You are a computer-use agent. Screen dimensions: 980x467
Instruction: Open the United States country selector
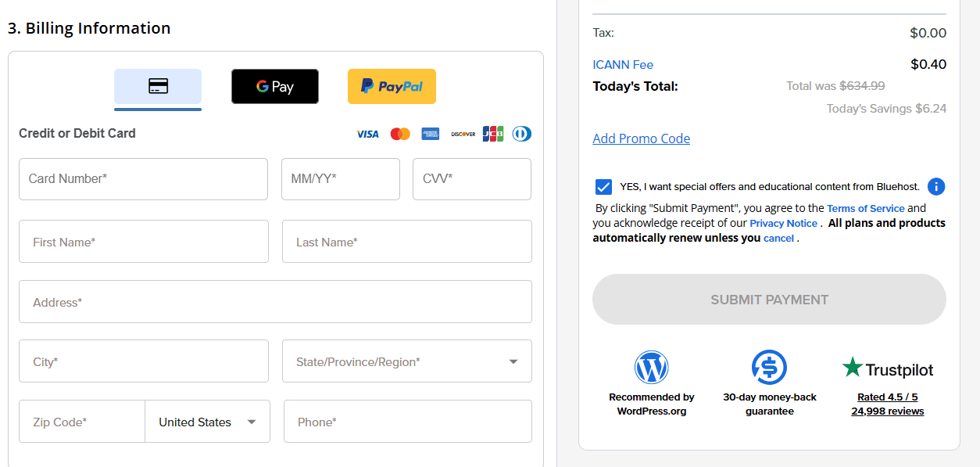pos(207,421)
